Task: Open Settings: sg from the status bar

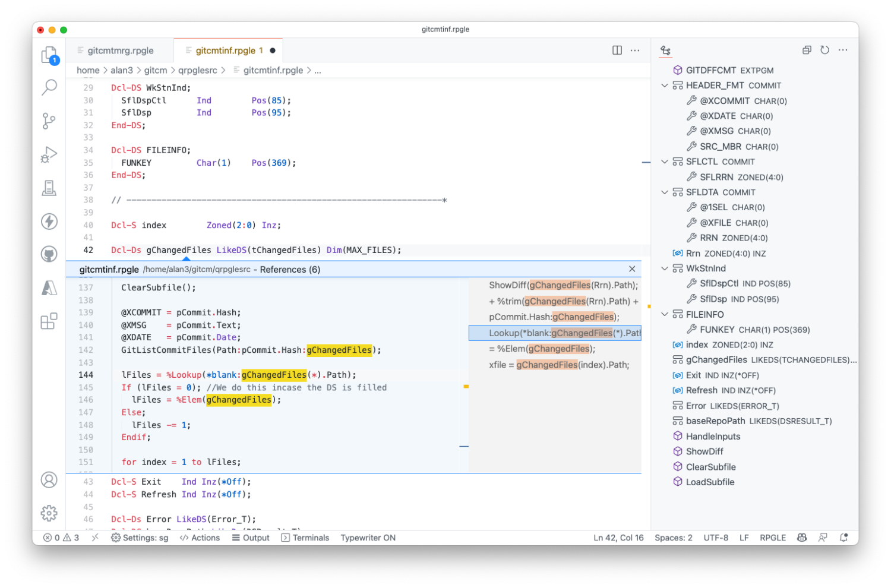Action: [x=140, y=538]
